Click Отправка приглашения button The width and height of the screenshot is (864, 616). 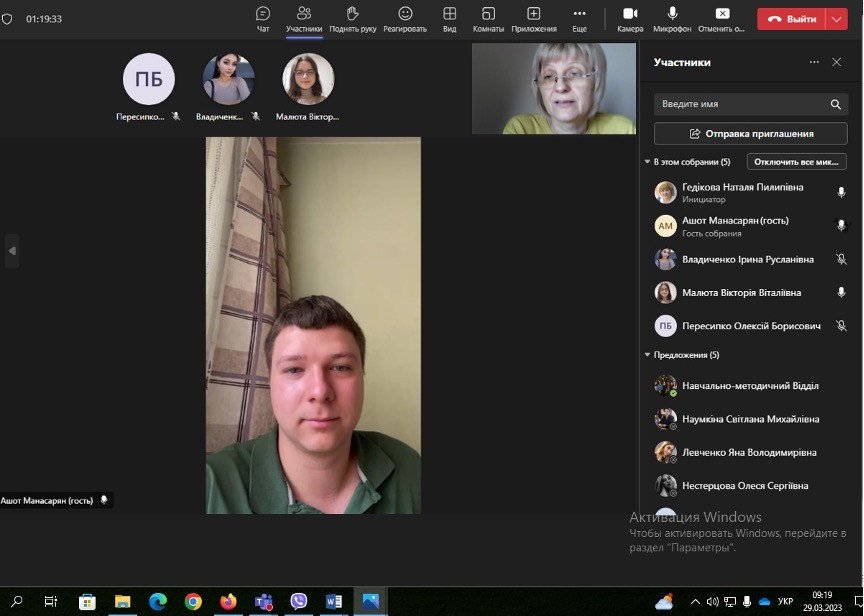pyautogui.click(x=750, y=133)
